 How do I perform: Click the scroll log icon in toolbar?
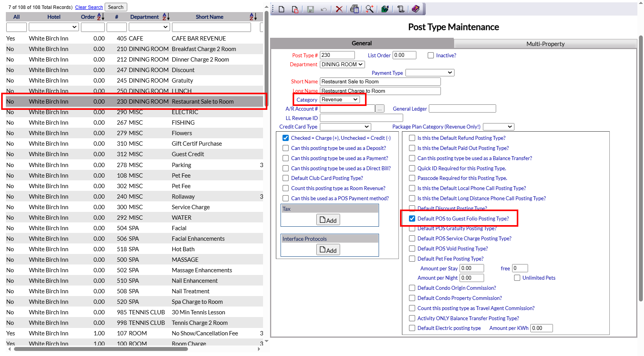(x=400, y=9)
